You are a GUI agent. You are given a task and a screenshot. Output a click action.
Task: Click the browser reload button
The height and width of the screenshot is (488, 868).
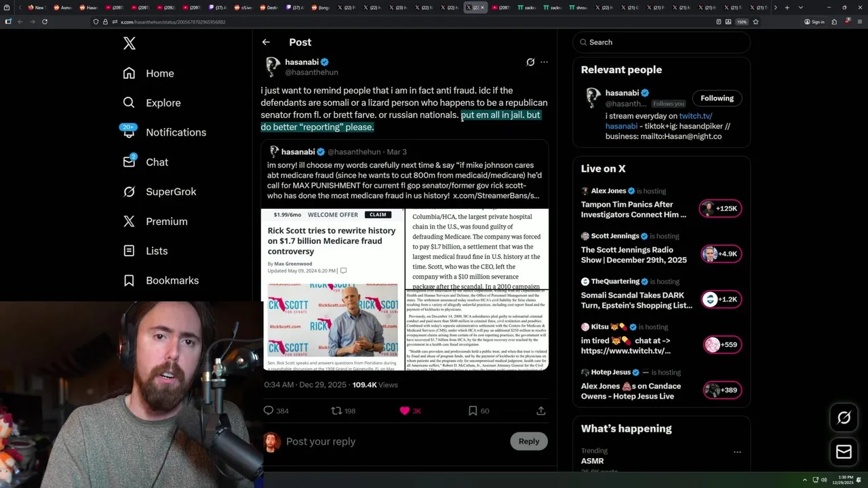pyautogui.click(x=45, y=22)
